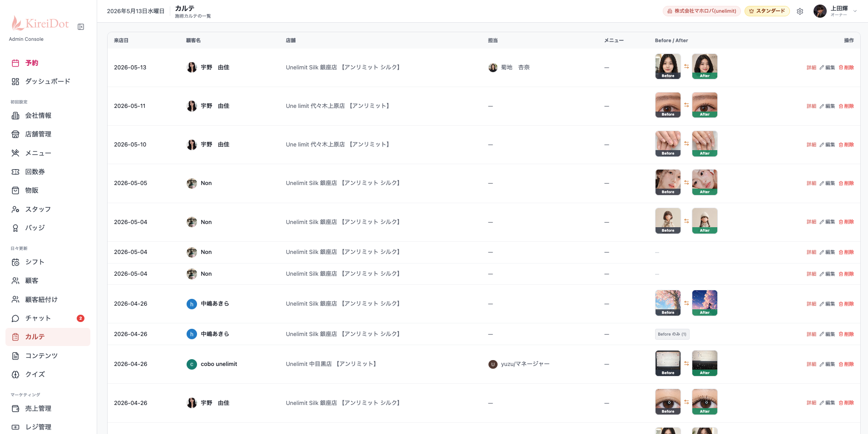The height and width of the screenshot is (434, 868).
Task: Click 宇野 由佳 in the 2026-05-13 row
Action: pyautogui.click(x=215, y=68)
